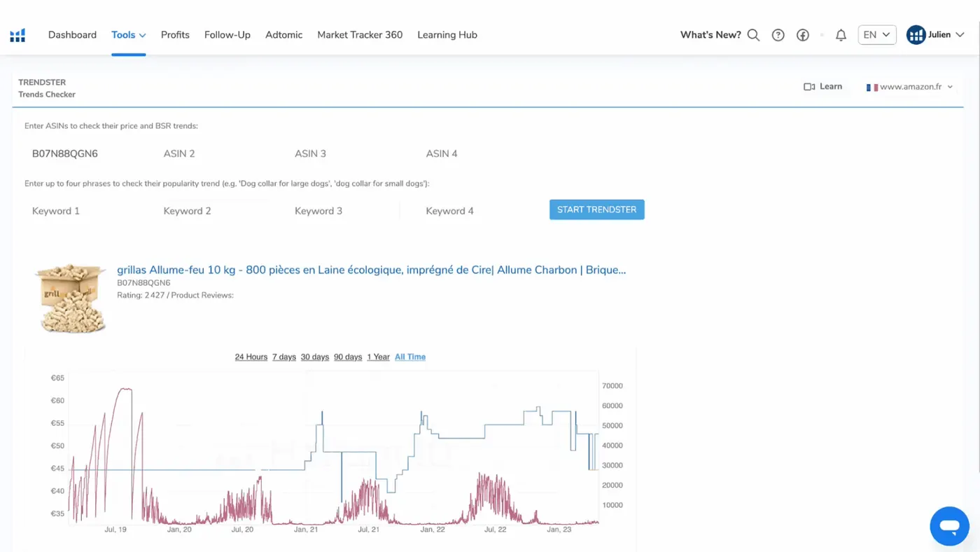Viewport: 980px width, 552px height.
Task: Focus the Keyword 4 input field
Action: (x=479, y=211)
